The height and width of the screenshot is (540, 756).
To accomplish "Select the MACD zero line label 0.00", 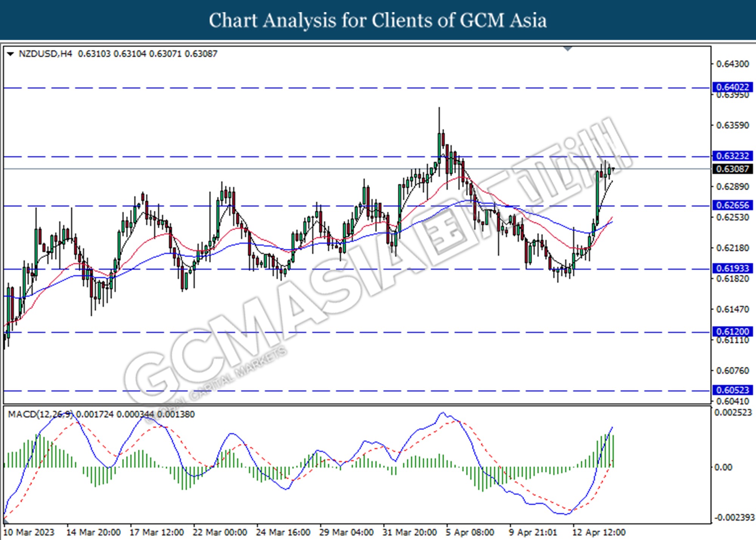I will 723,467.
